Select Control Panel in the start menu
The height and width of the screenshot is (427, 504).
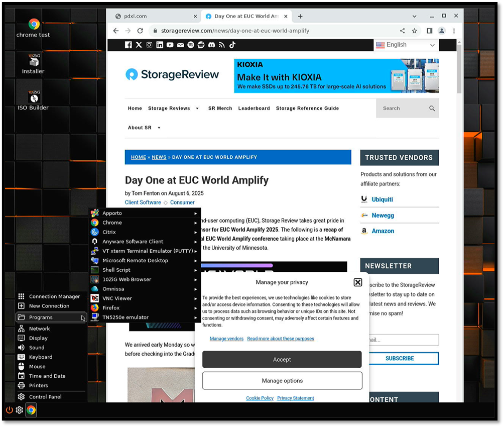click(45, 397)
